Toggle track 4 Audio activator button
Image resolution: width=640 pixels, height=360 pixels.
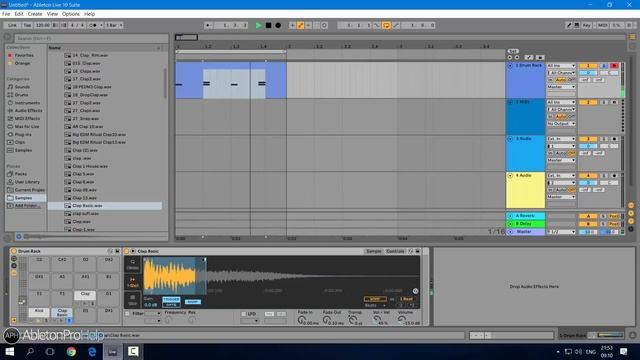(x=588, y=176)
